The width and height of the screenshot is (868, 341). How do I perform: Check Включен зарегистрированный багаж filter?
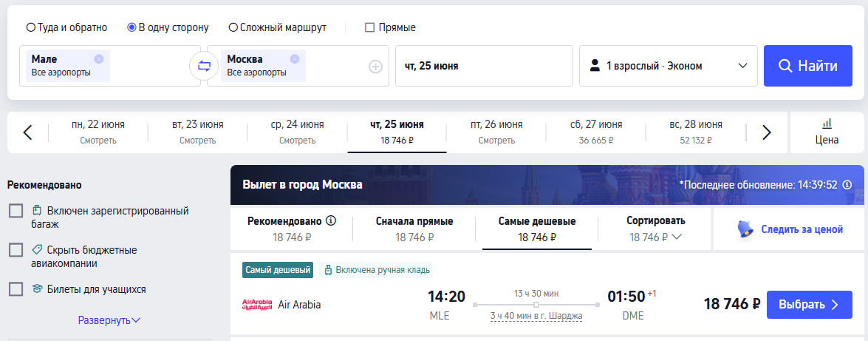click(16, 212)
